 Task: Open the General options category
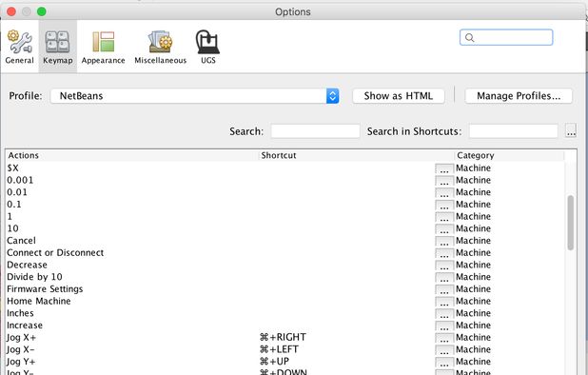coord(19,47)
